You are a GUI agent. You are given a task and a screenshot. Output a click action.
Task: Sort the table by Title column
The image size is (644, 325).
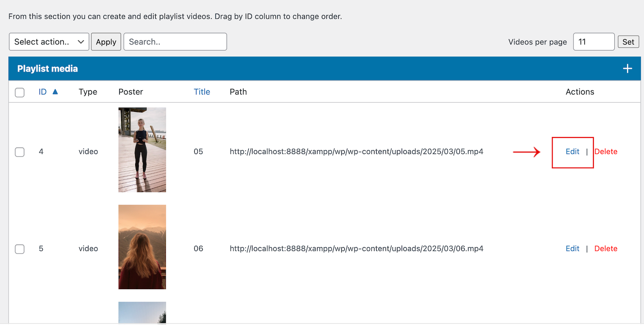[x=202, y=92]
